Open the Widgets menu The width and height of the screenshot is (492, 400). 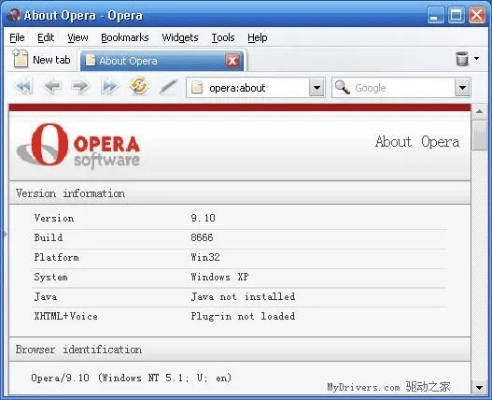pyautogui.click(x=180, y=38)
